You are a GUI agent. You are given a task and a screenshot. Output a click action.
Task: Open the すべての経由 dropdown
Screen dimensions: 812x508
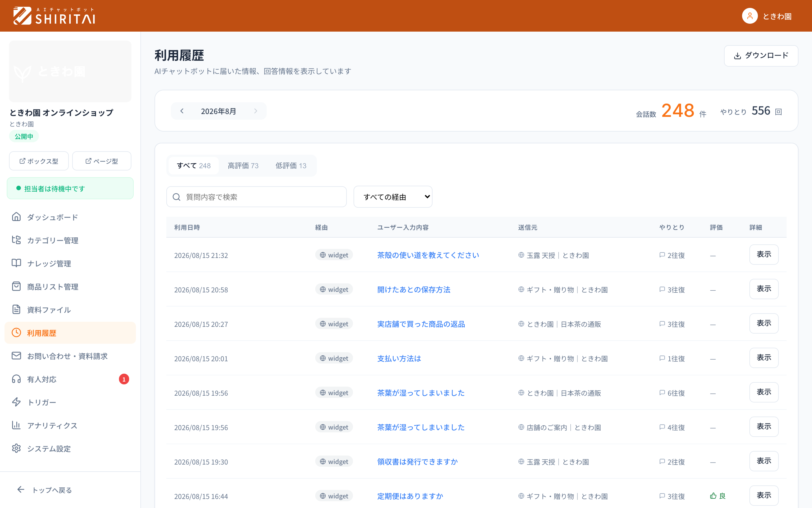click(x=393, y=197)
